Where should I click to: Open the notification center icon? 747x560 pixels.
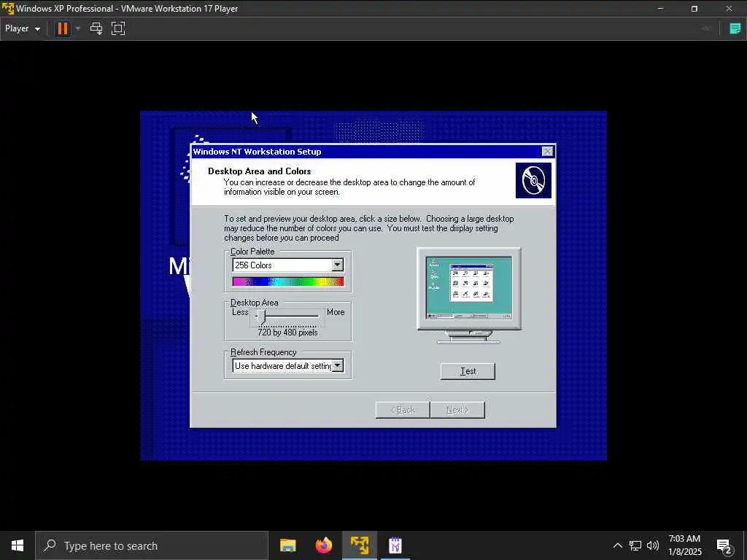(x=724, y=545)
